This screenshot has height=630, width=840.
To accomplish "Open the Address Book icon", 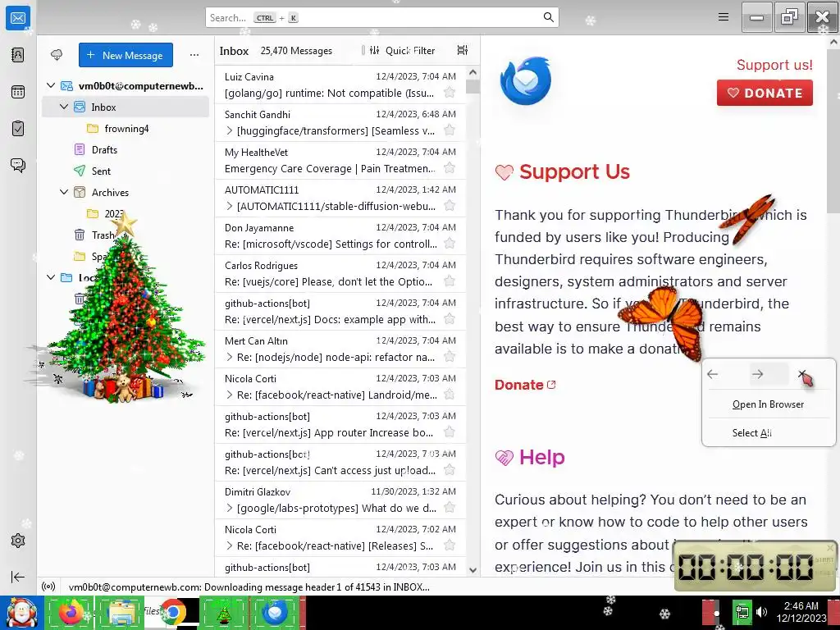I will tap(18, 55).
